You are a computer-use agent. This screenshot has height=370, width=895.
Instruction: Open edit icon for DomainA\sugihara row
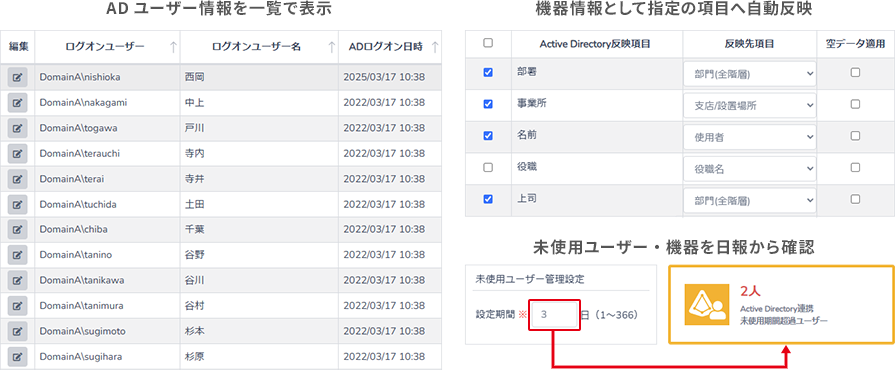coord(17,357)
